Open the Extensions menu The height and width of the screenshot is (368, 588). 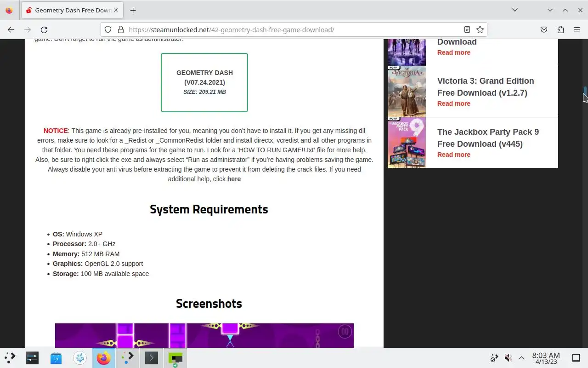[560, 29]
